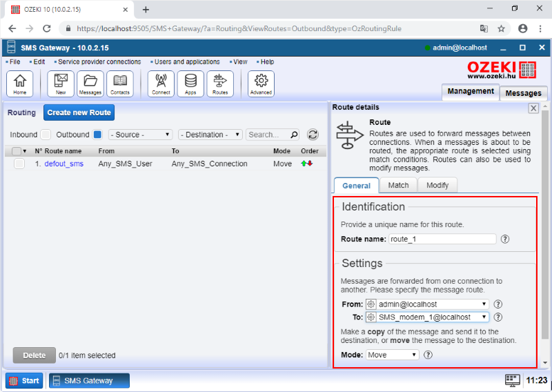Open the From connection dropdown

(x=427, y=304)
